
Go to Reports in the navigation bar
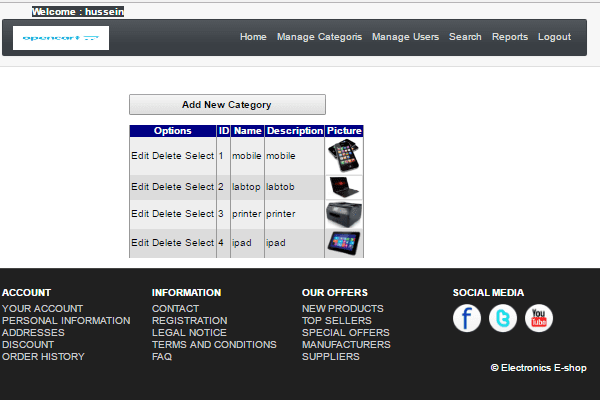pos(510,37)
